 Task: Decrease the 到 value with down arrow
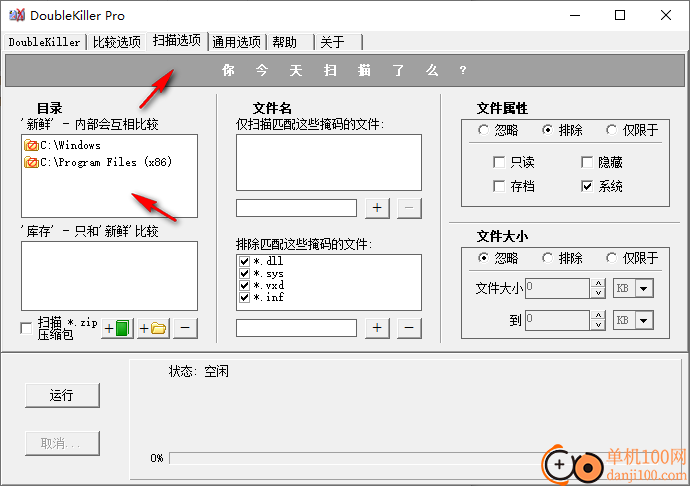[598, 325]
